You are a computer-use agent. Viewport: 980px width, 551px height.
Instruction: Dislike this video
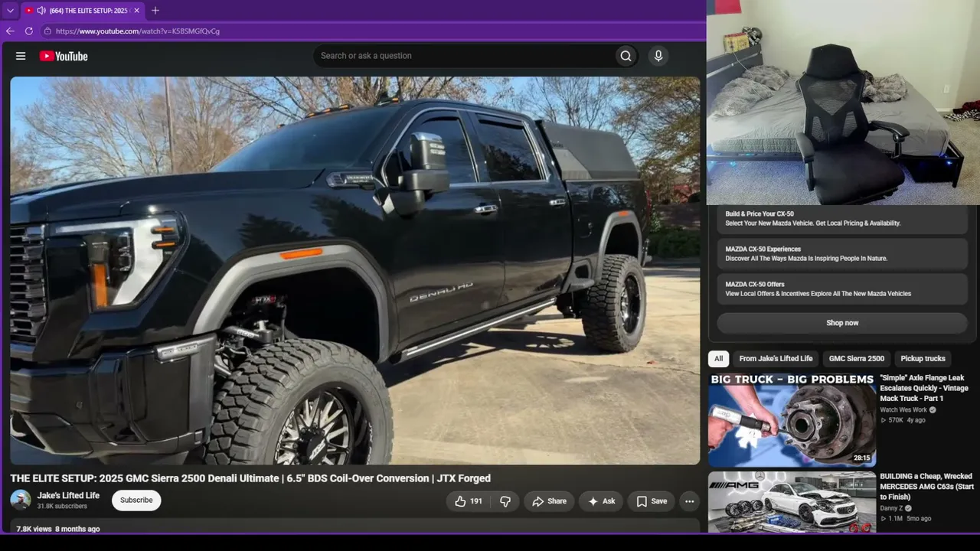click(x=505, y=501)
